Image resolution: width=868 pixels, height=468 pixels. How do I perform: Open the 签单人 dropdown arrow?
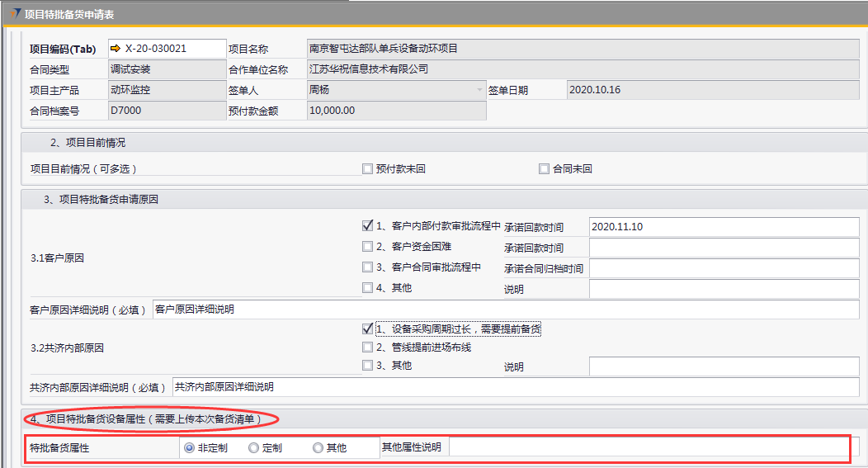[479, 90]
